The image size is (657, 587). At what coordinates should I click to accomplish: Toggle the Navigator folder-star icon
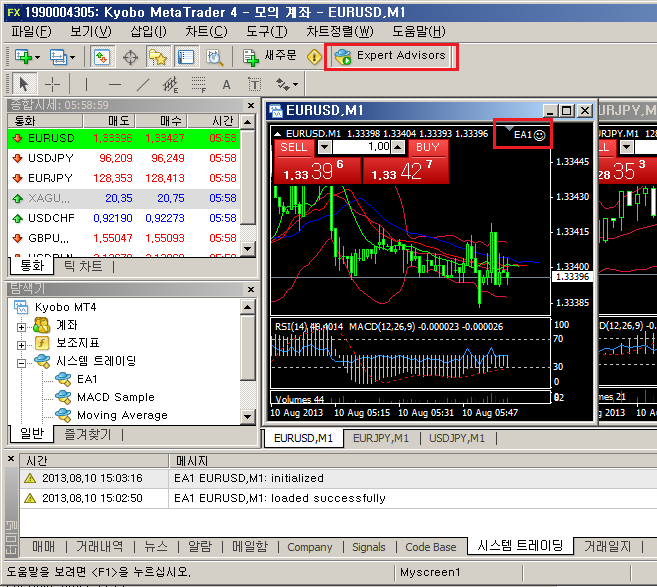[158, 57]
